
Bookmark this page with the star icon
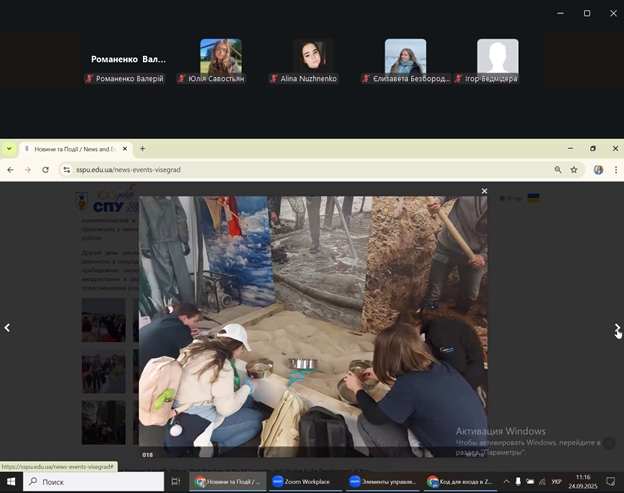click(574, 170)
